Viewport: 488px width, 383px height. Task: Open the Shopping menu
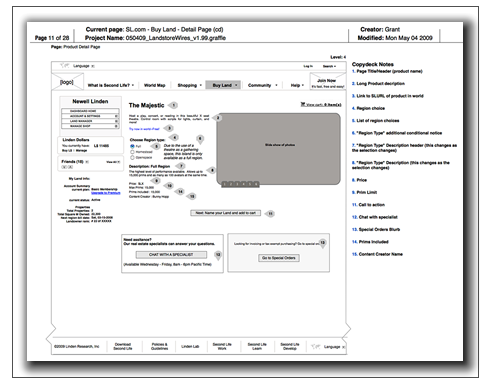189,85
